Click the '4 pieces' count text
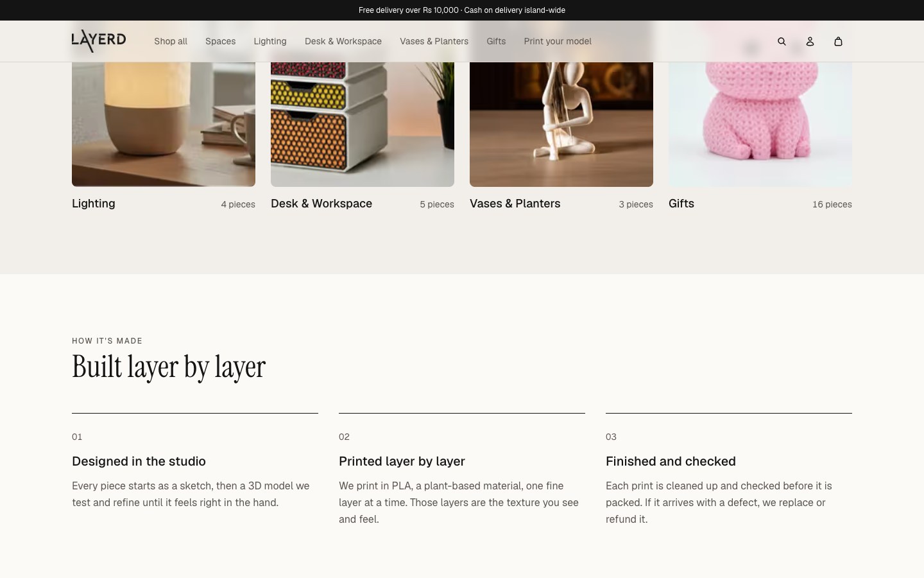 tap(238, 204)
